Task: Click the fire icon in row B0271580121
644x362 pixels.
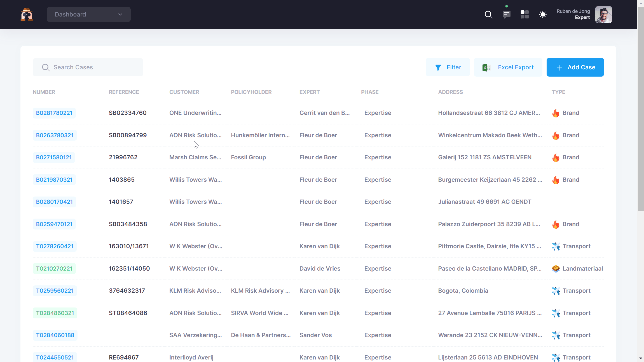Action: click(556, 157)
